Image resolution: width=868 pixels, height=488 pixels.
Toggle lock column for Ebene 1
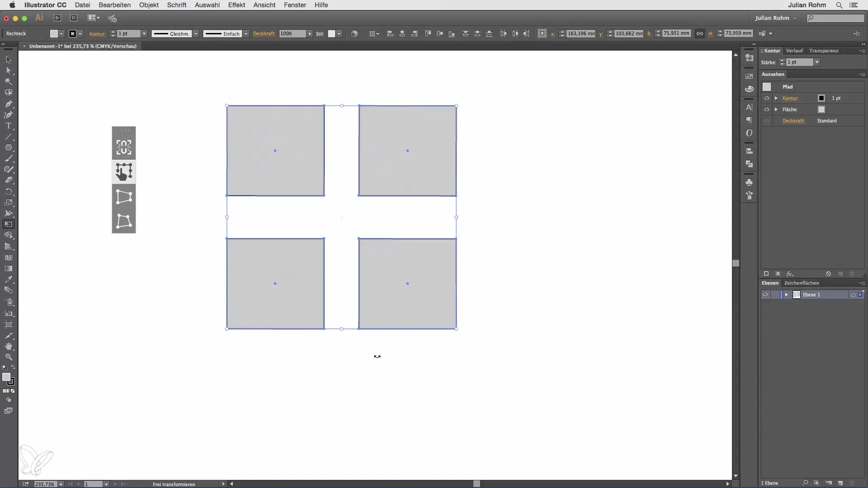point(776,295)
